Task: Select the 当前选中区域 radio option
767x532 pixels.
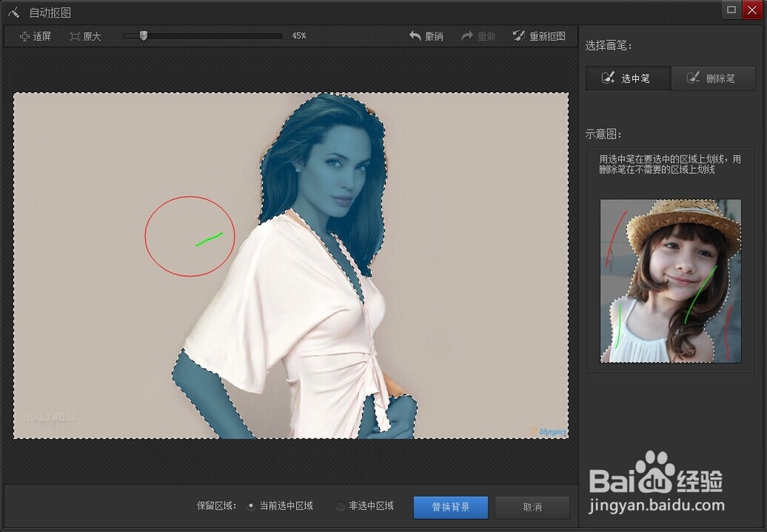Action: [x=251, y=506]
